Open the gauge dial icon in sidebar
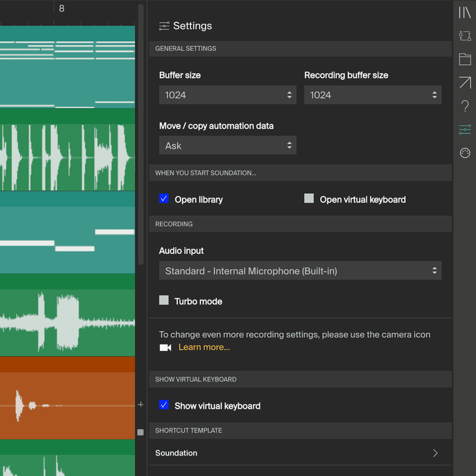The image size is (476, 476). [465, 153]
